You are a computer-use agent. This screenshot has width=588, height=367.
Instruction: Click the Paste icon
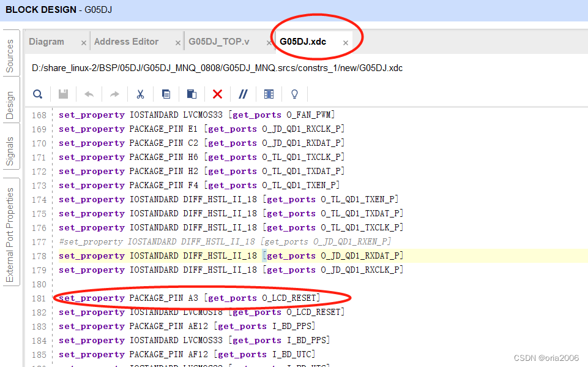click(191, 94)
